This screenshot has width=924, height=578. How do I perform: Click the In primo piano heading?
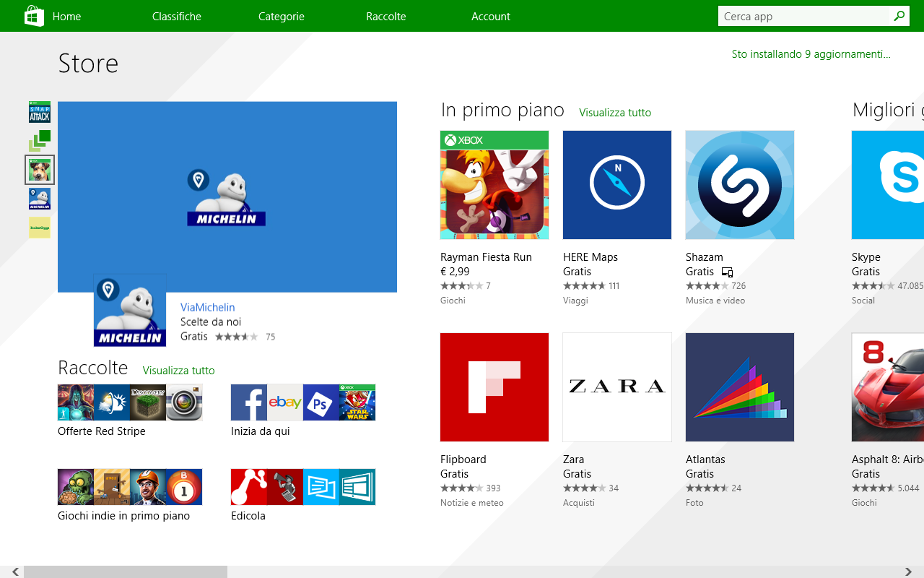click(502, 110)
